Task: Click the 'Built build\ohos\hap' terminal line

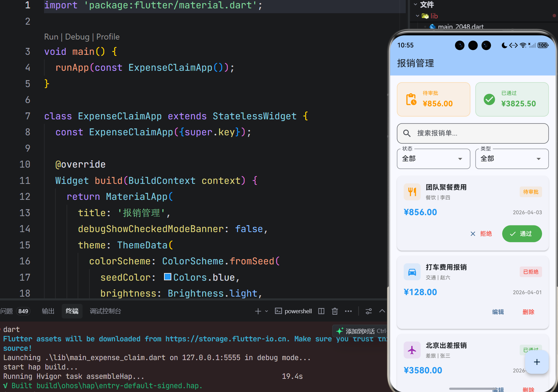Action: 103,386
